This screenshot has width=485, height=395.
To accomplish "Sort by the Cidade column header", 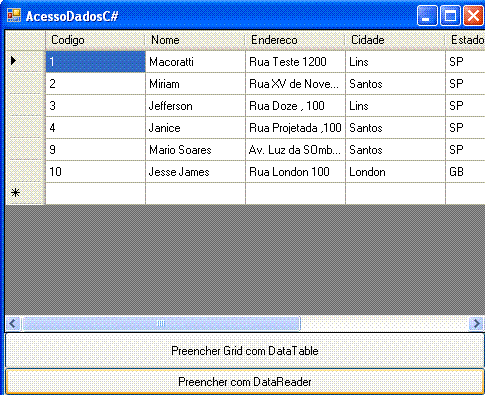I will 395,40.
